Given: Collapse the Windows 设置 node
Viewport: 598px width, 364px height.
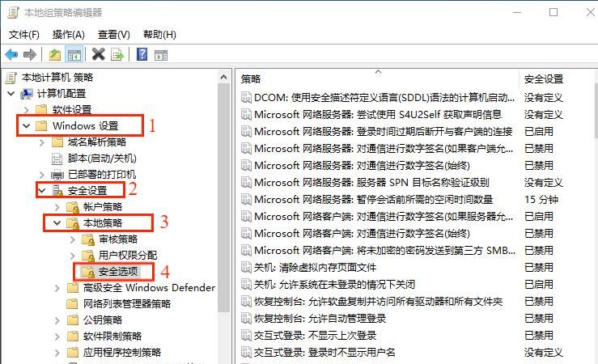Looking at the screenshot, I should pos(27,125).
